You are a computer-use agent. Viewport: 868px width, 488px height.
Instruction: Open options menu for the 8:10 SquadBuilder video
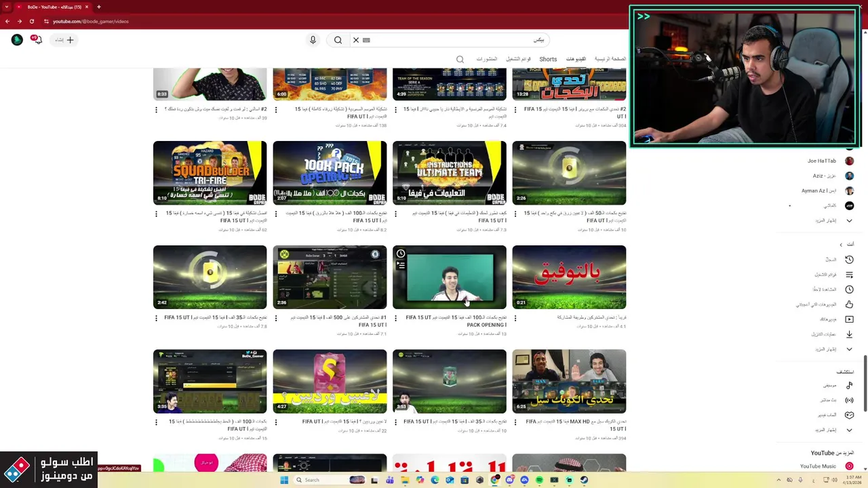pos(156,213)
